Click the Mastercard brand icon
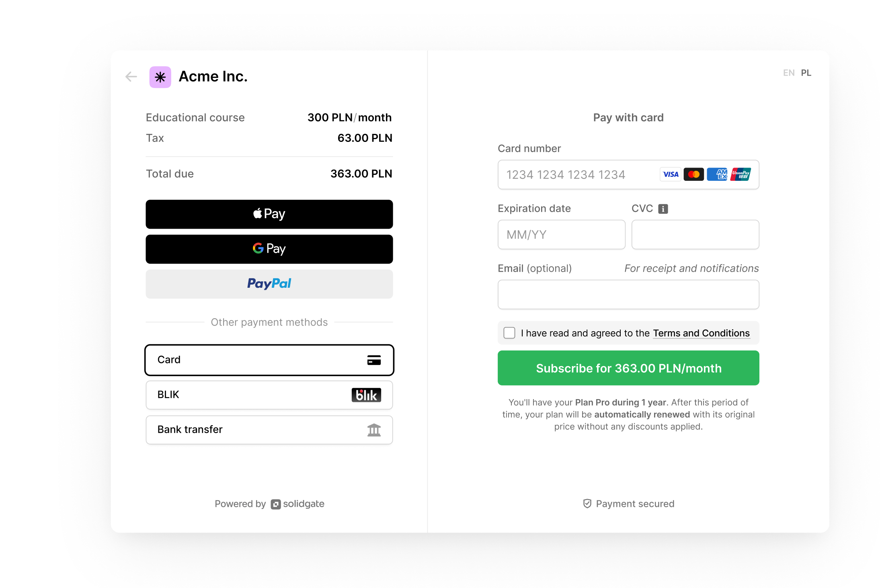The width and height of the screenshot is (880, 588). [693, 174]
